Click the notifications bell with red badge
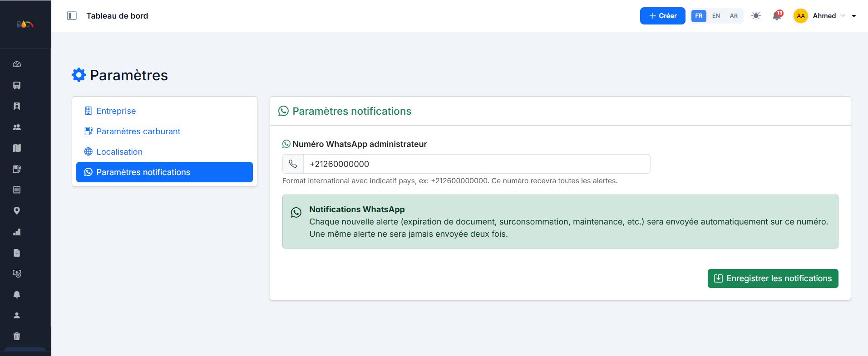Image resolution: width=868 pixels, height=356 pixels. 777,16
